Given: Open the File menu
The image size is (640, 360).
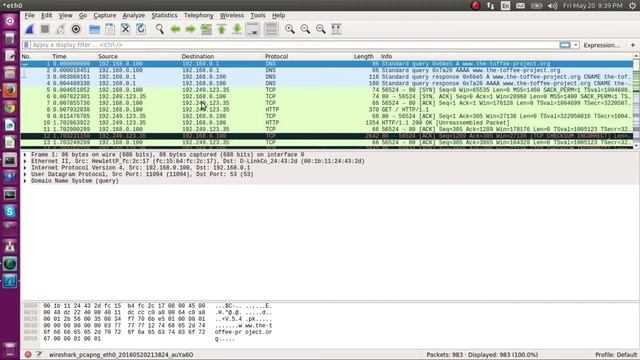Looking at the screenshot, I should (x=29, y=15).
